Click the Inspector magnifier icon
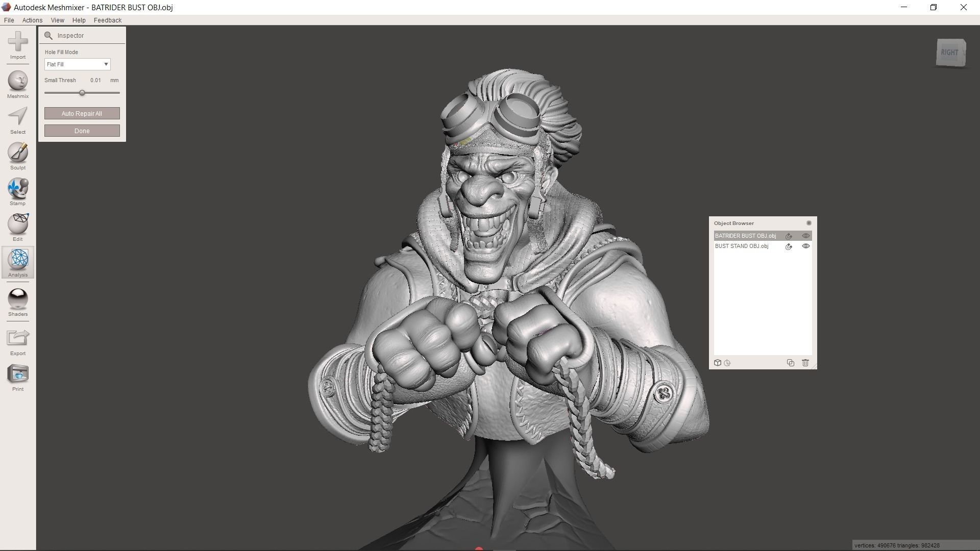The width and height of the screenshot is (980, 551). (48, 35)
